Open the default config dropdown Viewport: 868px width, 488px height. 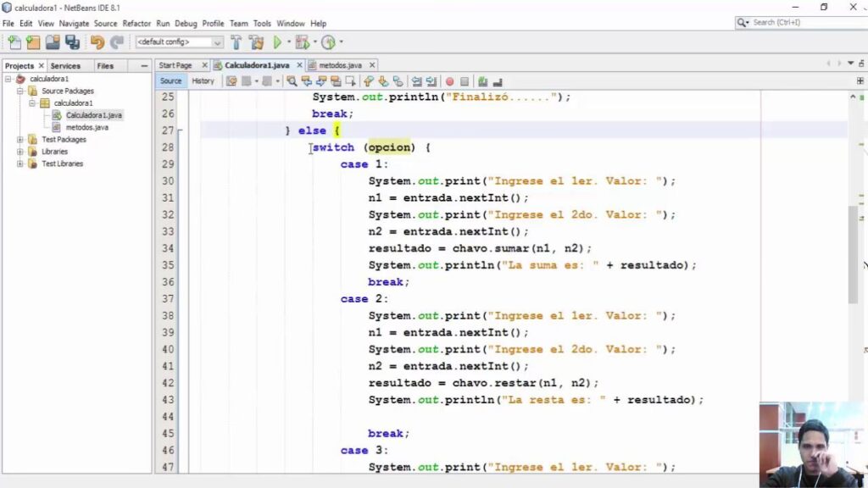(179, 42)
